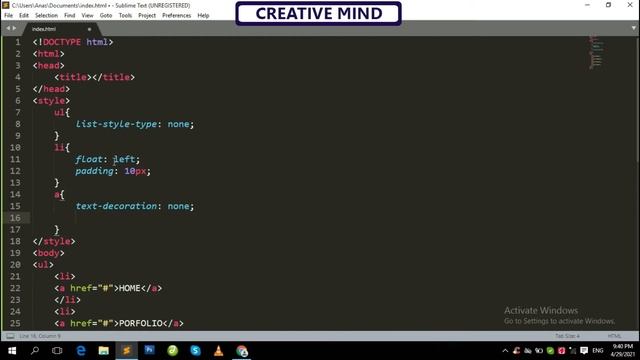Click line number 1 in the gutter
The height and width of the screenshot is (360, 640).
point(18,42)
